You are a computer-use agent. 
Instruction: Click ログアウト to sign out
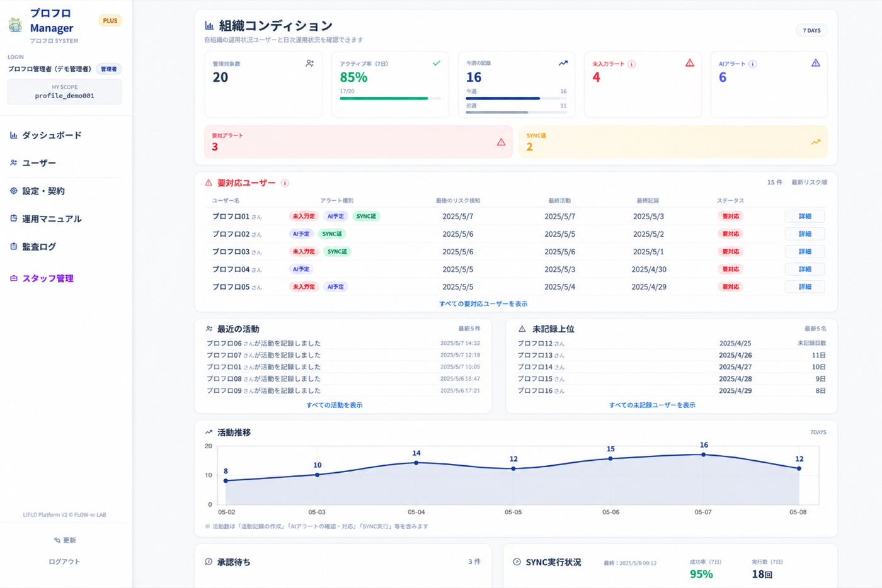point(64,562)
